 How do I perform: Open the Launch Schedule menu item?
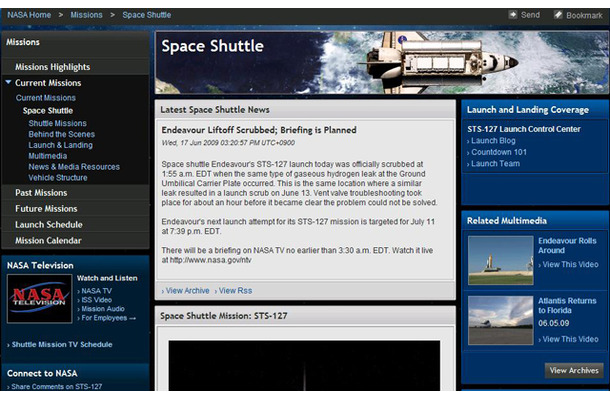coord(49,225)
